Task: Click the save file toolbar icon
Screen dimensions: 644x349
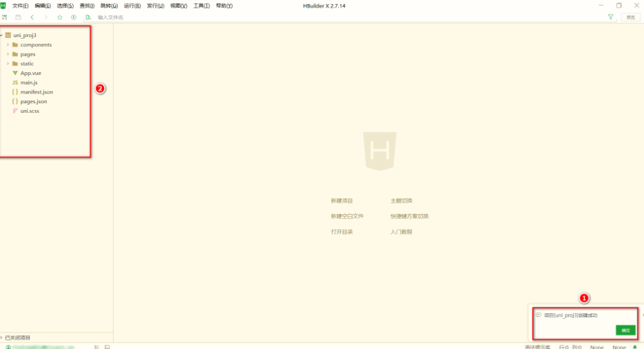Action: click(x=18, y=17)
